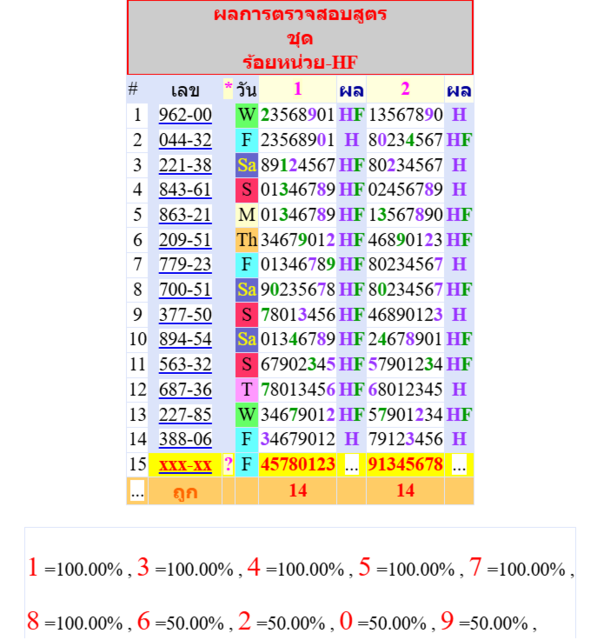This screenshot has height=640, width=597.
Task: Click value 46890123 in row 6
Action: (405, 240)
